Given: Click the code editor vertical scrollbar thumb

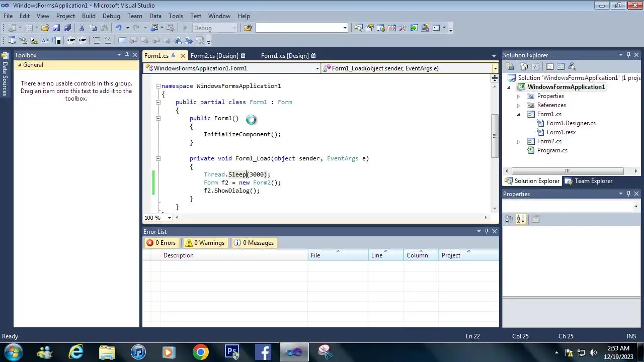Looking at the screenshot, I should 495,136.
